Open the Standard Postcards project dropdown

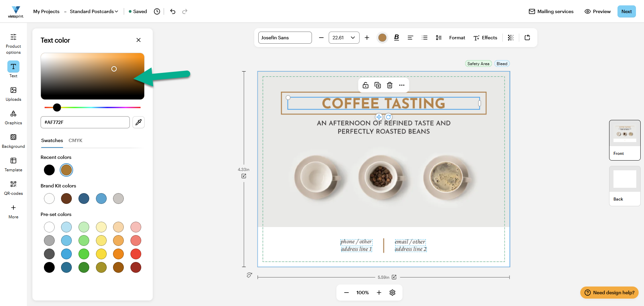(94, 11)
